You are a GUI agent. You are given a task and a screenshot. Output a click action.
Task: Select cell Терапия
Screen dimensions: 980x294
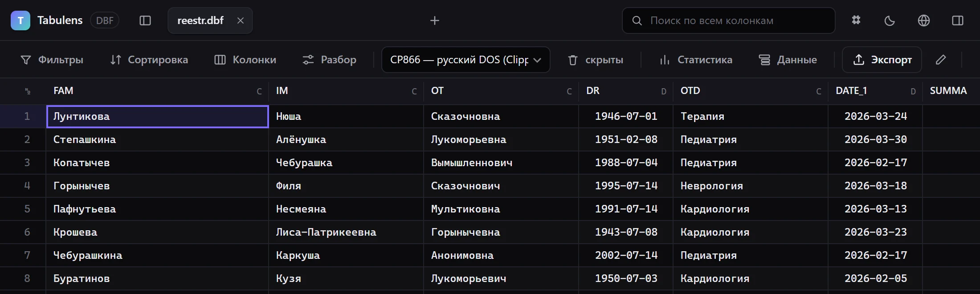pos(751,116)
